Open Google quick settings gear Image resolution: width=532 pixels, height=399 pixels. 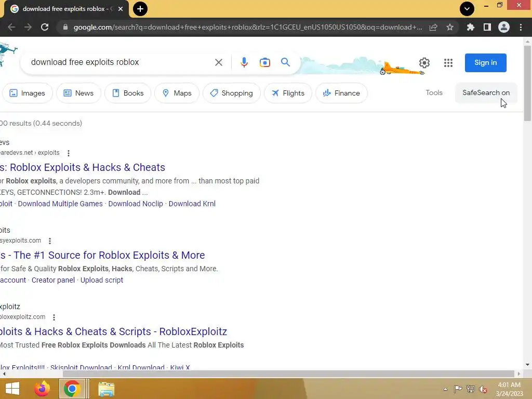tap(424, 63)
